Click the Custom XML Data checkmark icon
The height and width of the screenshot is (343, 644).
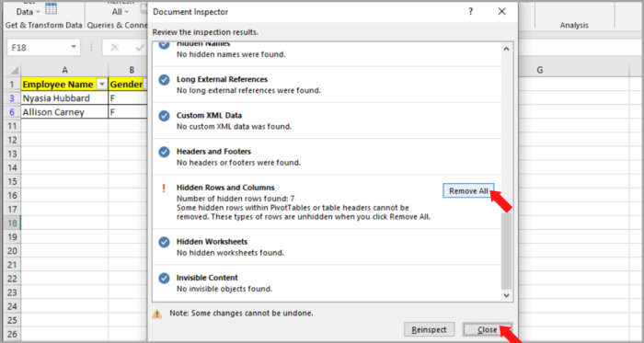(x=165, y=116)
